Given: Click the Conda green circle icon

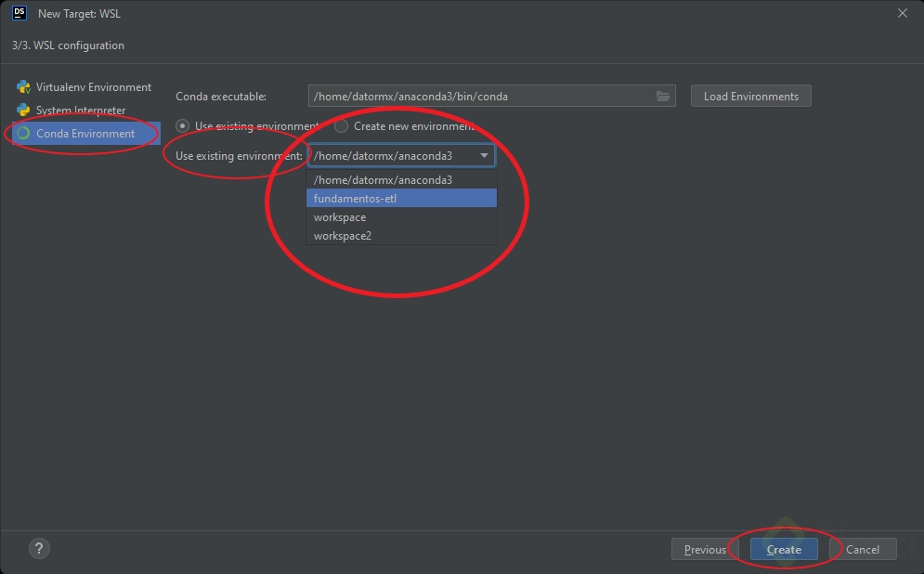Looking at the screenshot, I should click(x=23, y=134).
